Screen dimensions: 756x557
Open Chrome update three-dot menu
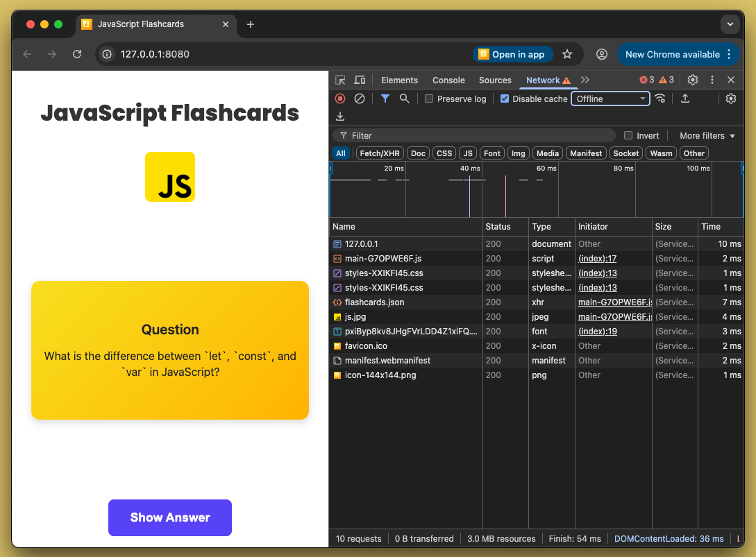pos(729,54)
